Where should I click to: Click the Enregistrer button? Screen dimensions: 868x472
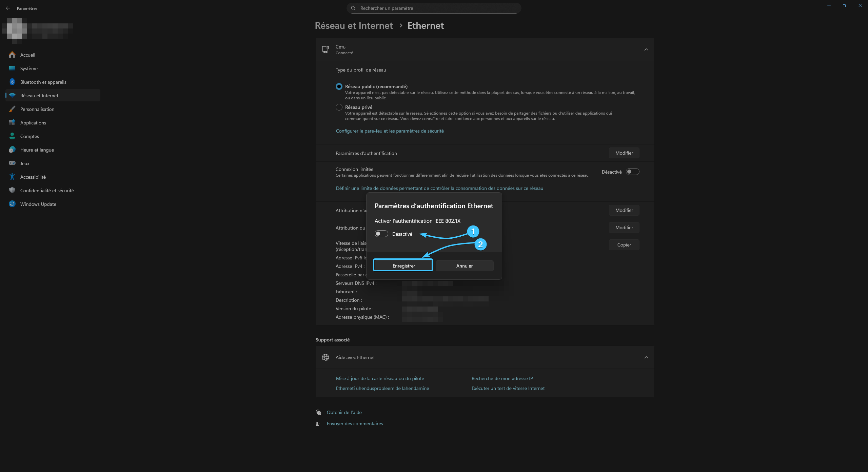(403, 265)
